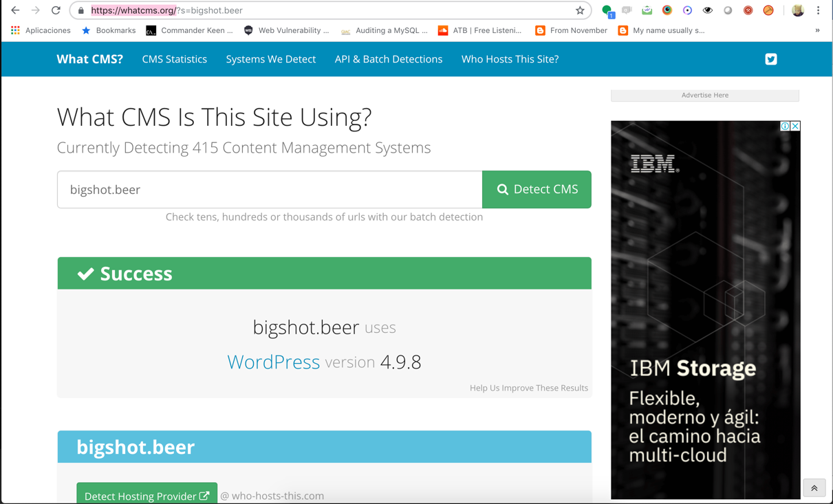Open the Apps grid shortcut
Viewport: 833px width, 504px height.
coord(15,30)
